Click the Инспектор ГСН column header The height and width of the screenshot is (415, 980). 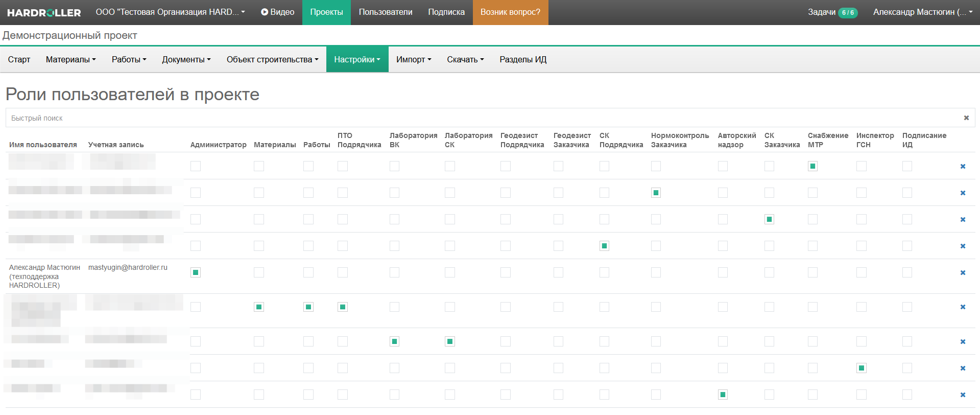pos(875,140)
